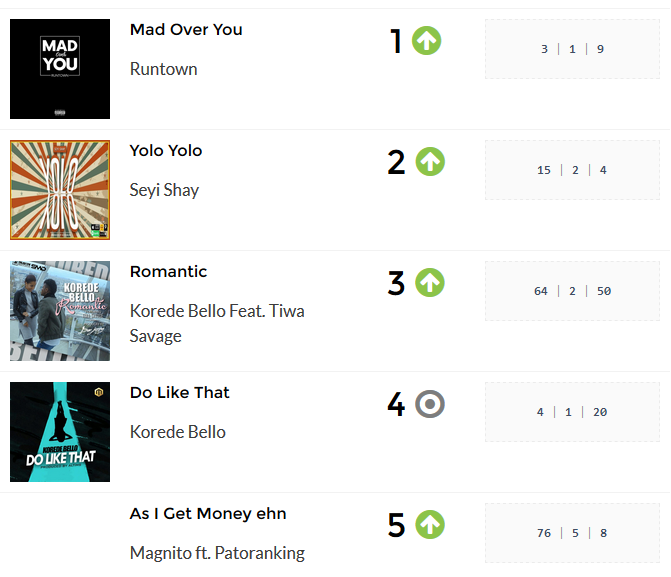The image size is (671, 577).
Task: Select the Do Like That title
Action: [x=180, y=393]
